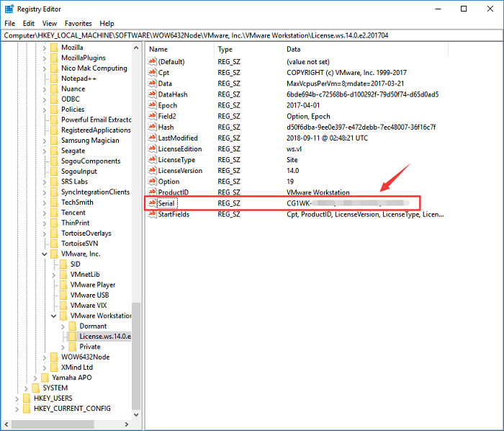Open the Favorites menu
This screenshot has height=431, width=504.
point(78,24)
